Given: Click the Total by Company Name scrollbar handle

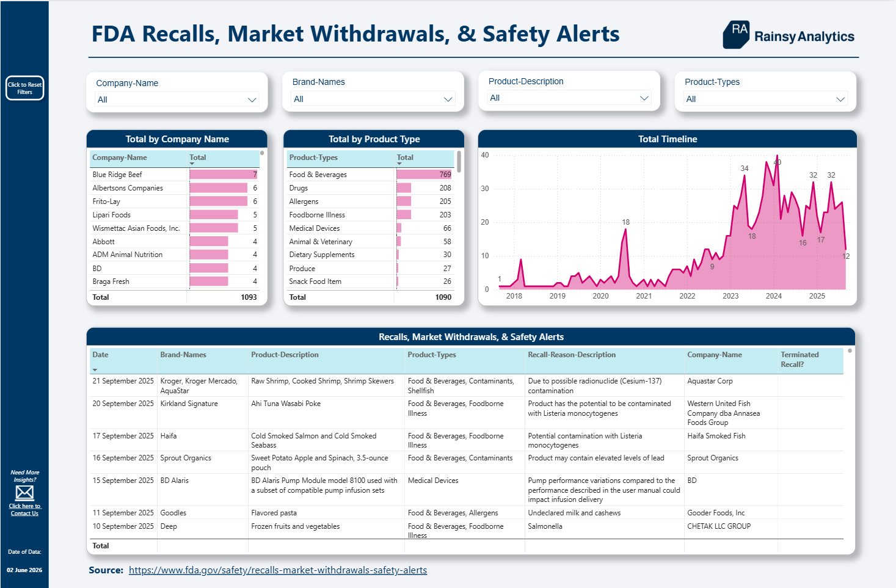Looking at the screenshot, I should click(x=262, y=153).
